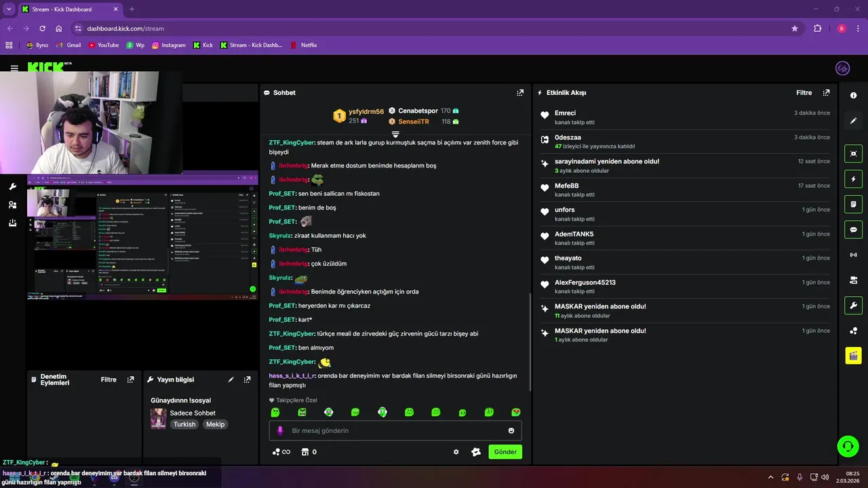
Task: Click the green chat-bubble icon in right sidebar
Action: coord(853,230)
